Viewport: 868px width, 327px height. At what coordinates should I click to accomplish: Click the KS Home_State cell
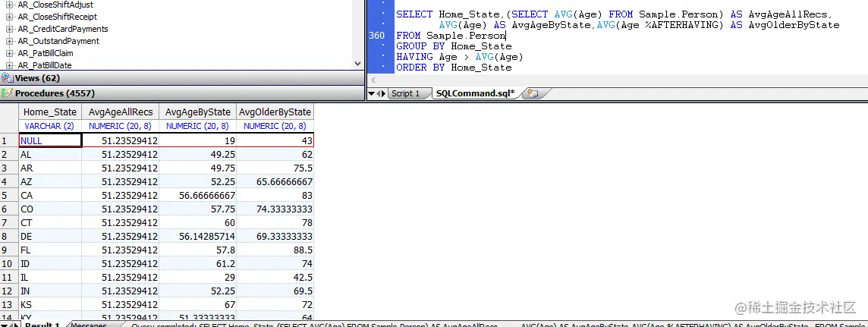(x=50, y=305)
